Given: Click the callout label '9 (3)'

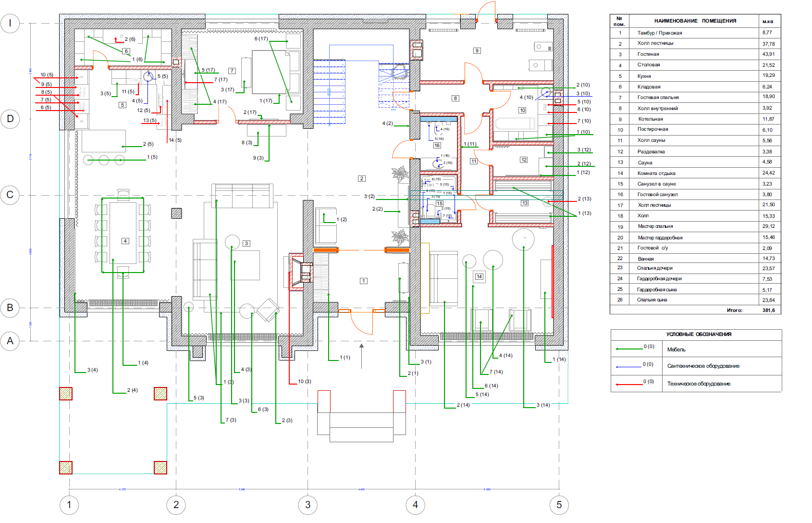Looking at the screenshot, I should tap(258, 158).
